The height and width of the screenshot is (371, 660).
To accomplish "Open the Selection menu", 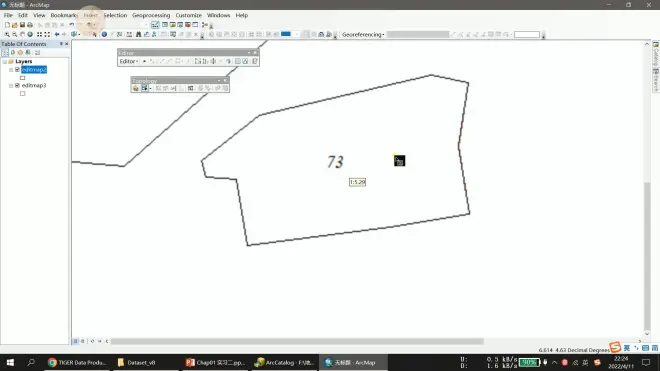I will click(x=115, y=15).
